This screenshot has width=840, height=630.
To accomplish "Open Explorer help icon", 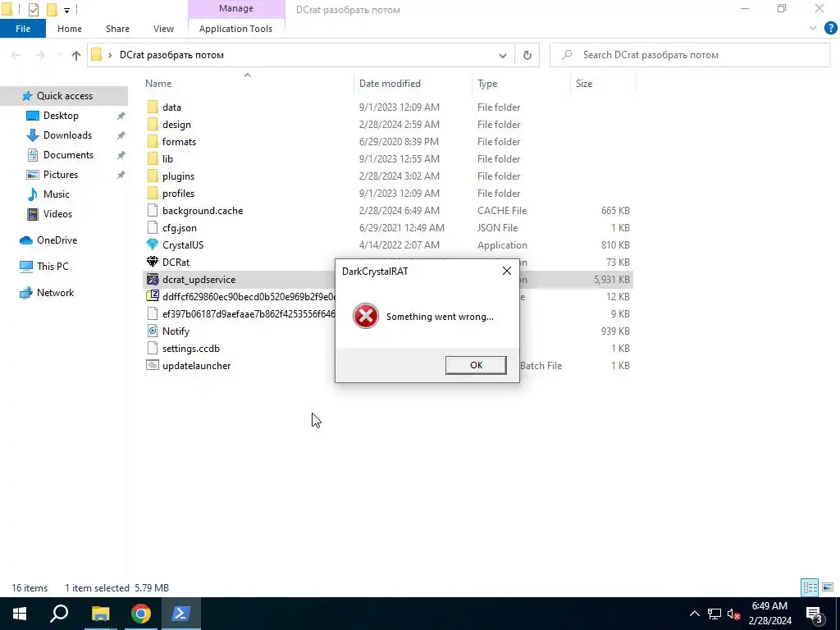I will click(830, 29).
